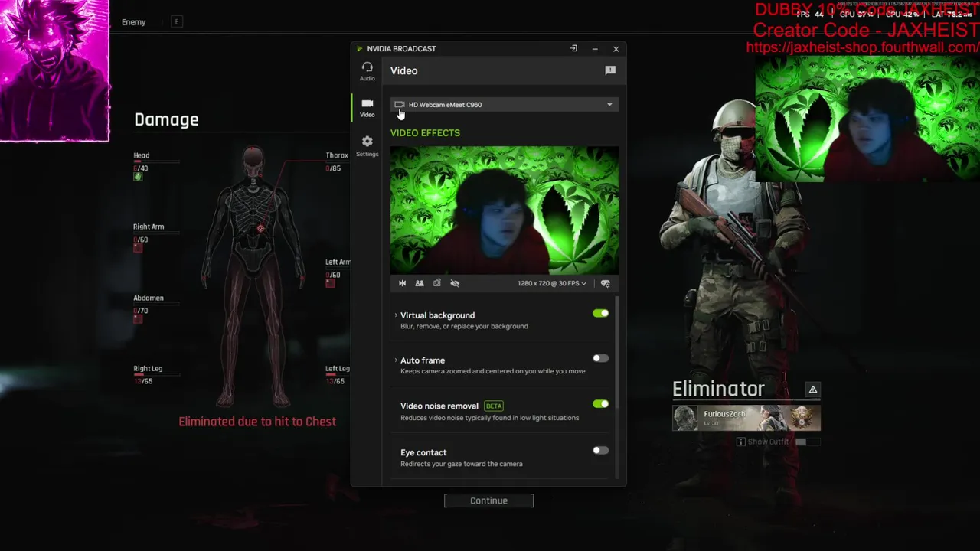This screenshot has width=980, height=551.
Task: Click the pink avatar overlay at top left
Action: [54, 71]
